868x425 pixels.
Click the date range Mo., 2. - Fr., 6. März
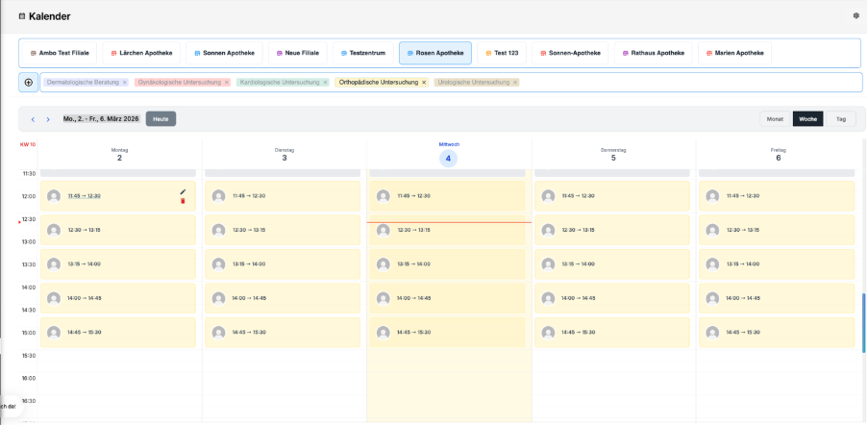101,119
